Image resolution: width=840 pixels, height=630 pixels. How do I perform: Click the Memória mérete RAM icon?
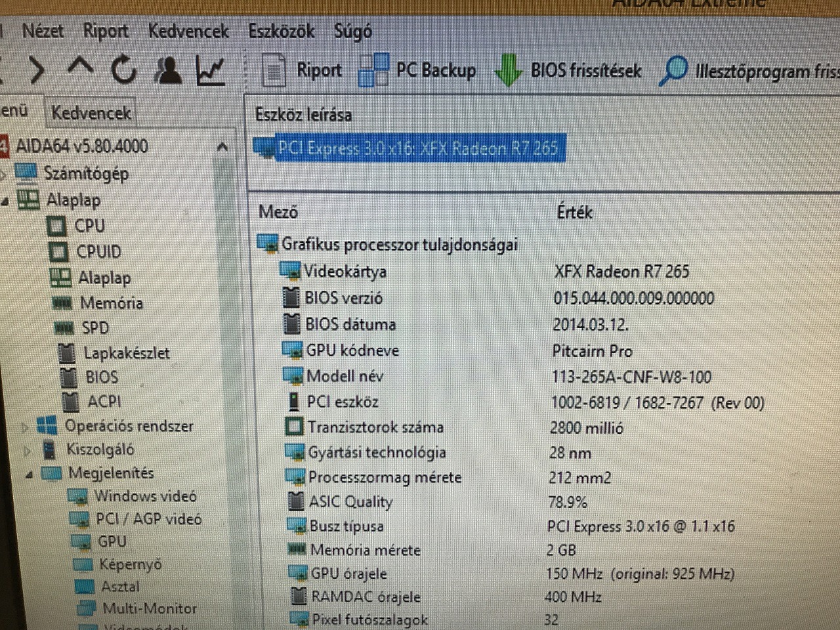pyautogui.click(x=297, y=549)
